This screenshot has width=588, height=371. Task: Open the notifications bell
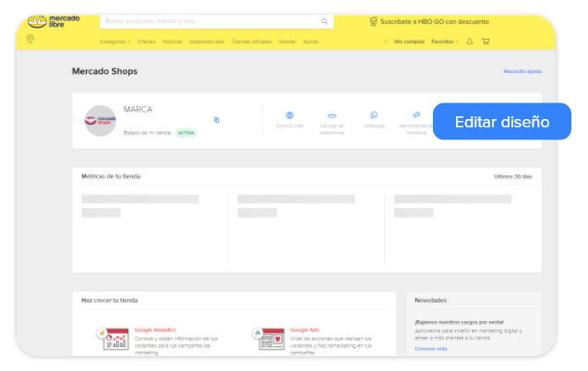point(470,42)
